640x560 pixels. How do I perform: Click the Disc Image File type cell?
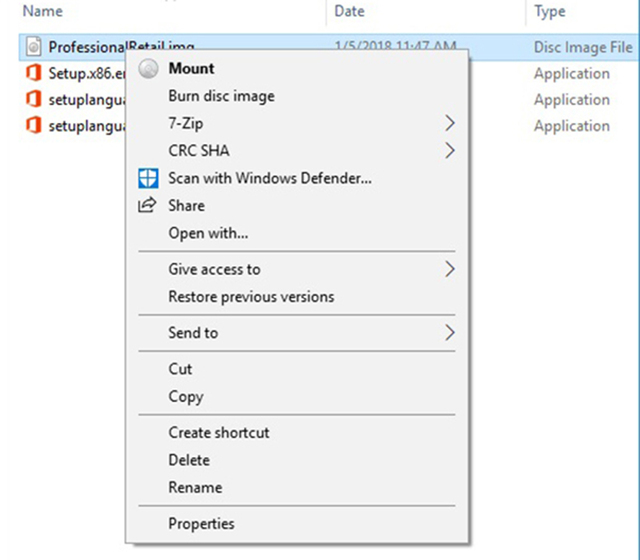click(x=583, y=47)
